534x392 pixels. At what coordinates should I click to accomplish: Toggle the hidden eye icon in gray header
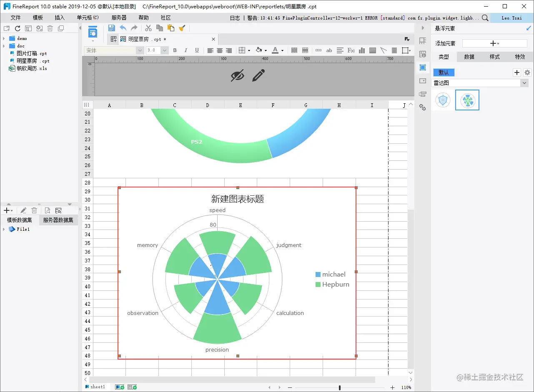pos(238,75)
